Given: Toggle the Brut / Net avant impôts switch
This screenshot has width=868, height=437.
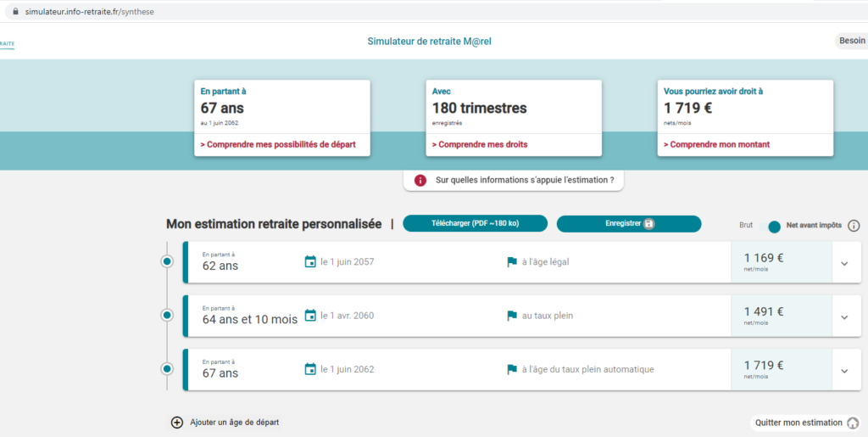Looking at the screenshot, I should click(x=770, y=226).
